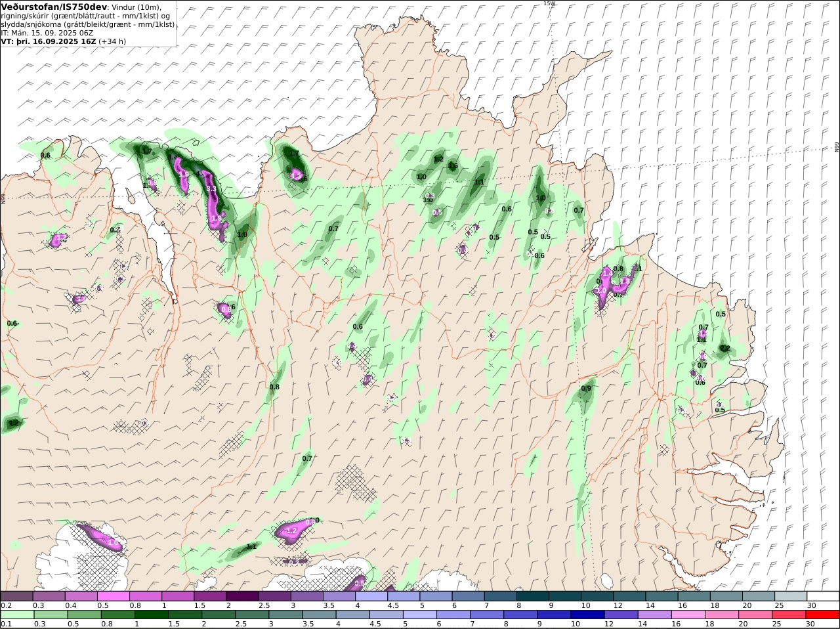Click the '0.9' precipitation value on the map

tap(586, 389)
